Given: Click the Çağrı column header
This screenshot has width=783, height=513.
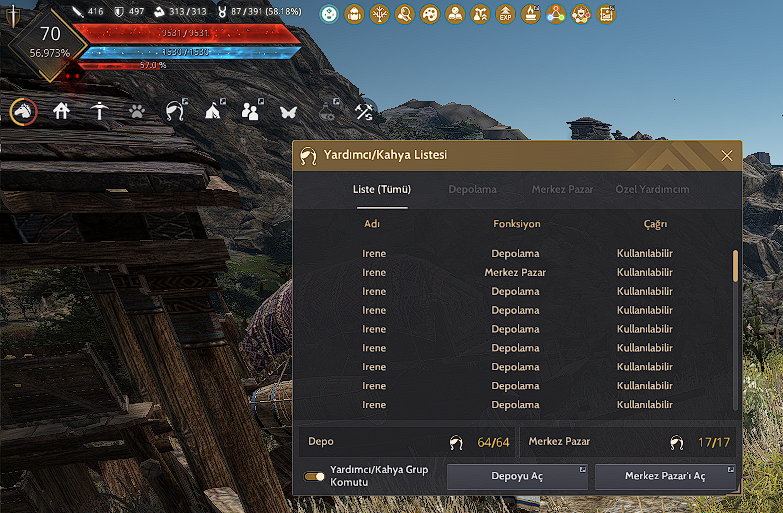Looking at the screenshot, I should [x=655, y=224].
